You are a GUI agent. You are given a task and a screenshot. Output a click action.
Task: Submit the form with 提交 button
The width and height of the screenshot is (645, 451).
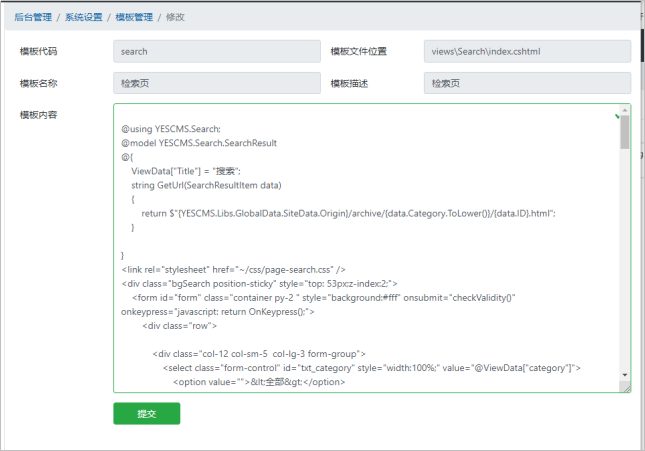[x=147, y=414]
